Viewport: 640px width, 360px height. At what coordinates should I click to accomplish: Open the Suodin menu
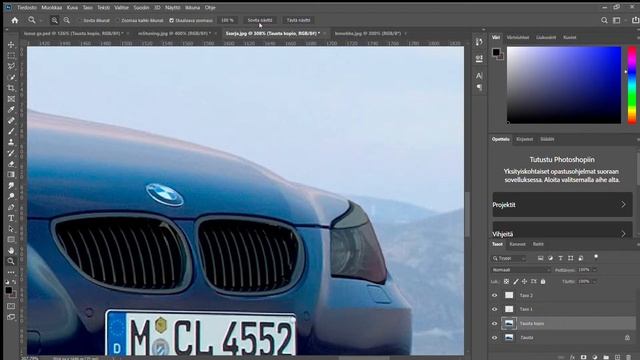[x=141, y=7]
